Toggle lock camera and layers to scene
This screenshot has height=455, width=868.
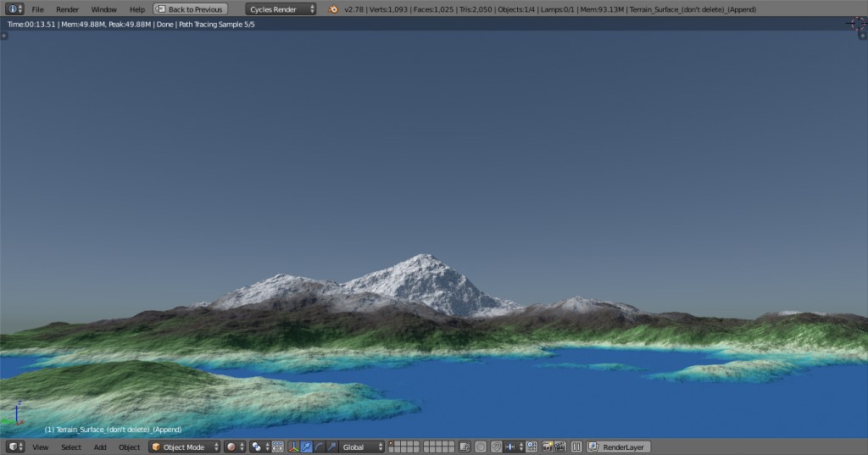[x=465, y=447]
